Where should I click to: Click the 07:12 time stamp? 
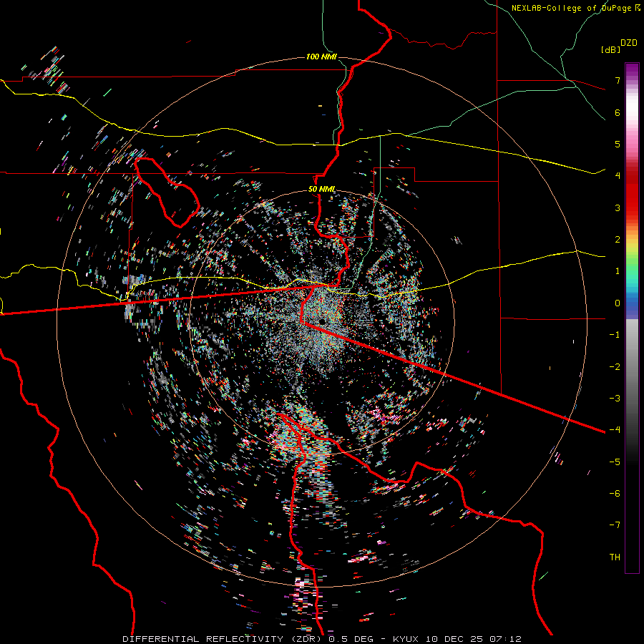[505, 639]
